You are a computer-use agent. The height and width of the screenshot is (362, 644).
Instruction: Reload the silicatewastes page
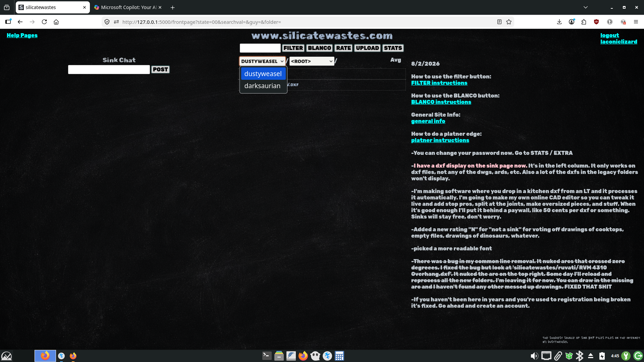44,22
